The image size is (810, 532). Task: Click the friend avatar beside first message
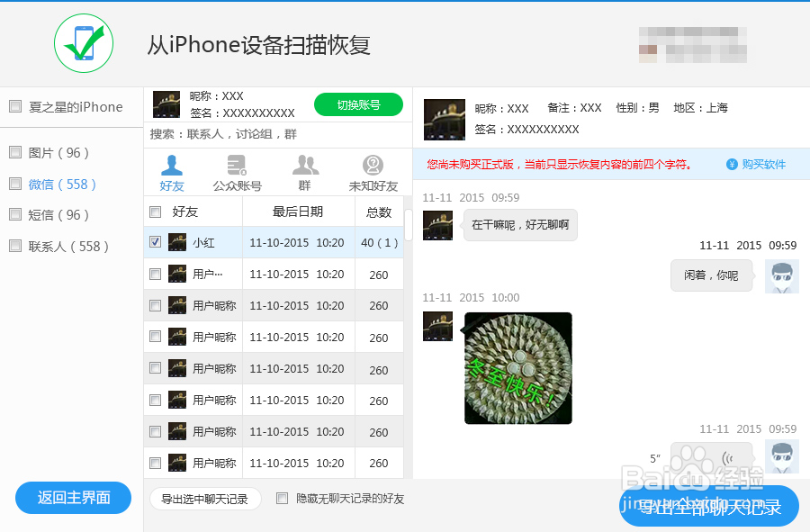coord(437,225)
